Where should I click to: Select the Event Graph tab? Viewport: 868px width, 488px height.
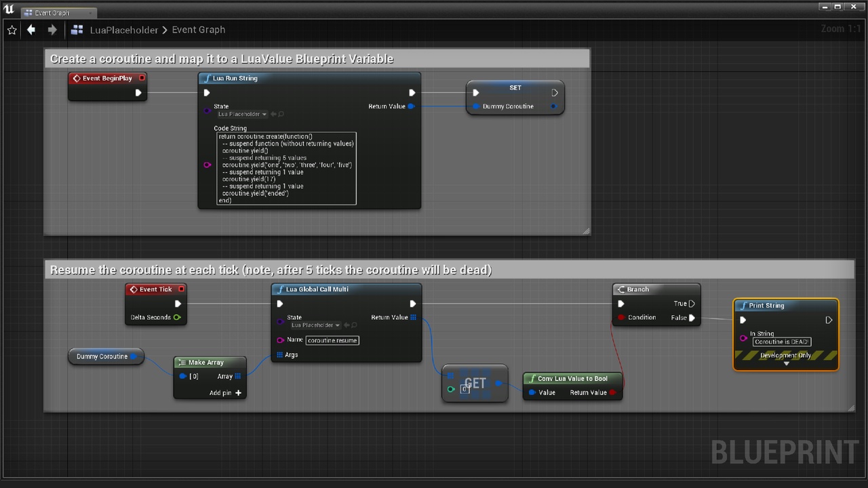52,13
